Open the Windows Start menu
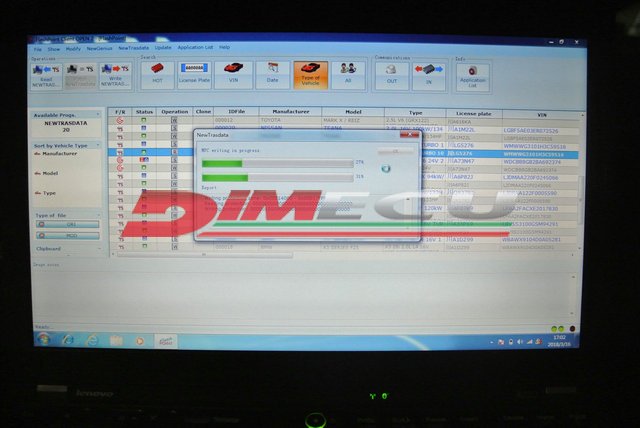 tap(44, 339)
